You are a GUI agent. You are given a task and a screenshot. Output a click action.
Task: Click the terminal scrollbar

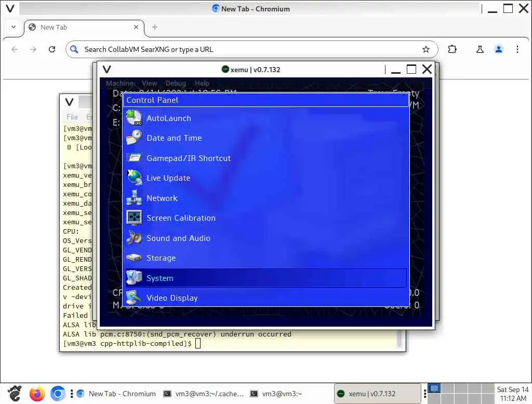400,339
